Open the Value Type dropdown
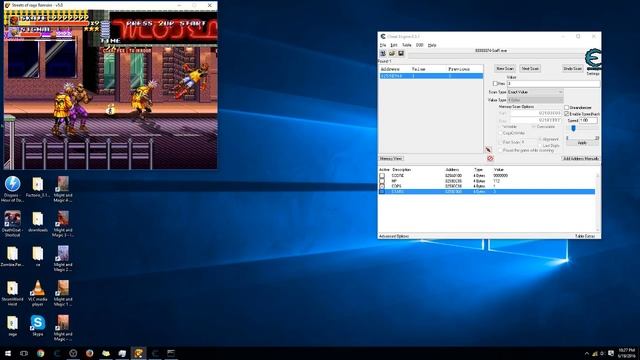 click(535, 100)
